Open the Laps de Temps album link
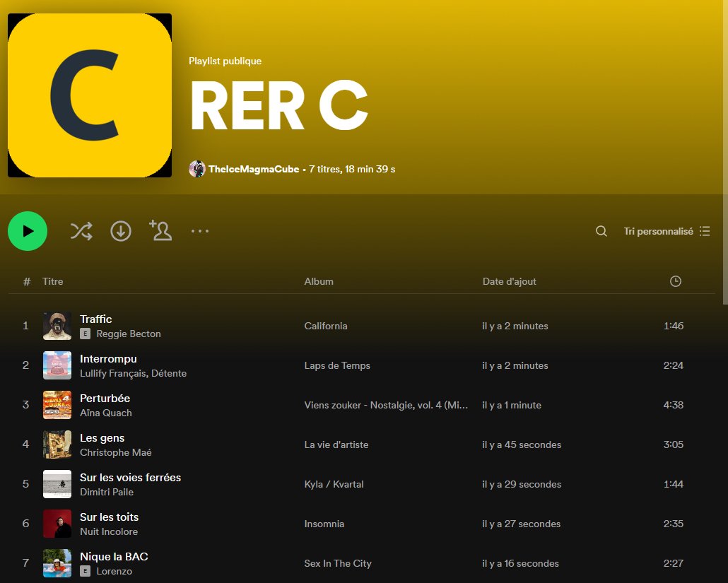The height and width of the screenshot is (583, 728). pyautogui.click(x=337, y=365)
